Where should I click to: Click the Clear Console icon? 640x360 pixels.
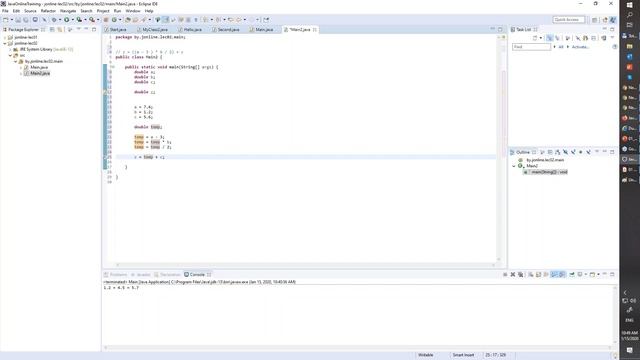click(531, 275)
